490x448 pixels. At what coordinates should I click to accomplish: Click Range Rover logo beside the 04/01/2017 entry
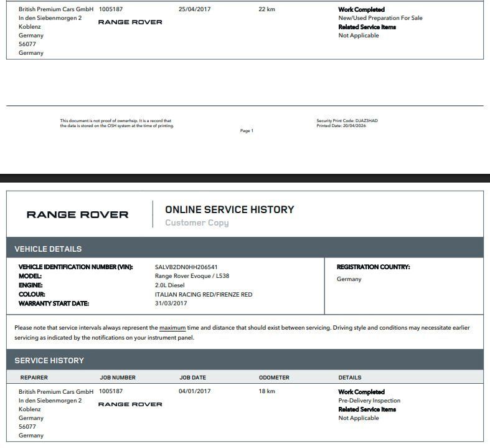point(130,404)
